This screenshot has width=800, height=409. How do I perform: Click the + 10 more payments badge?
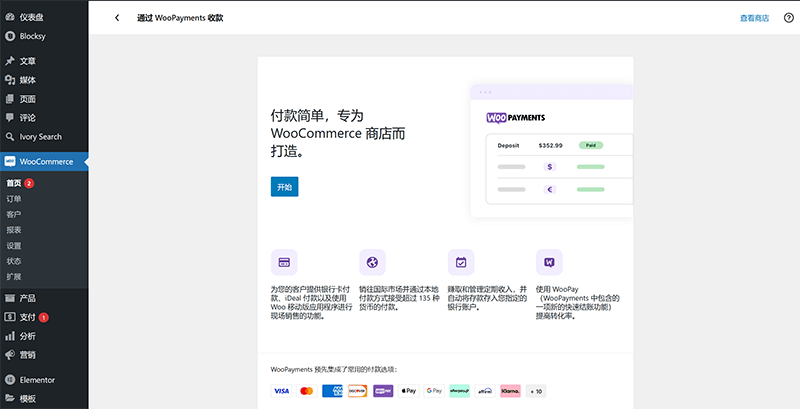pyautogui.click(x=536, y=391)
